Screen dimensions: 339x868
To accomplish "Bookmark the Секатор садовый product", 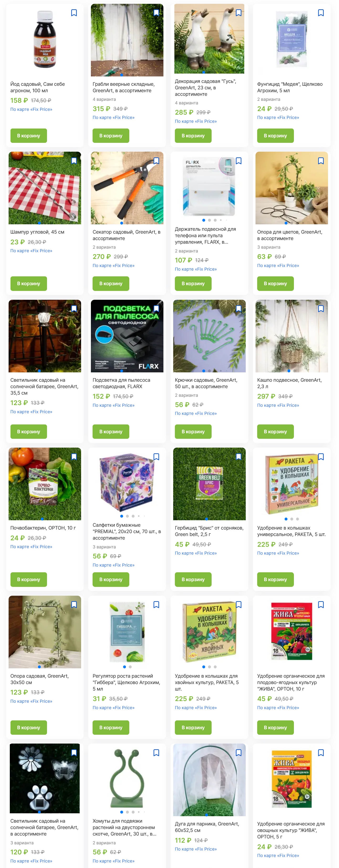I will click(156, 161).
